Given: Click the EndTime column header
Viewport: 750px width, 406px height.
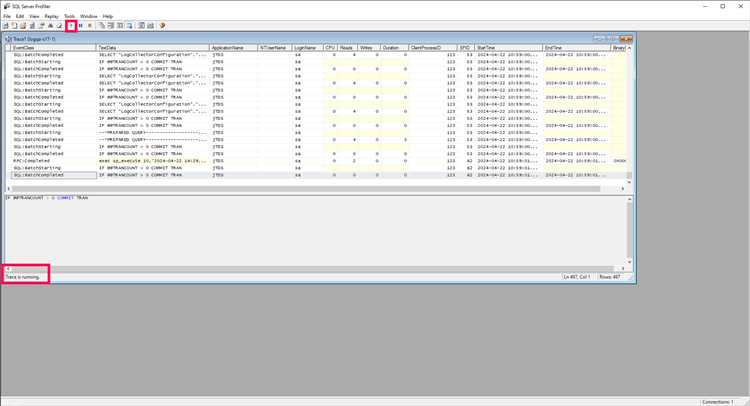Looking at the screenshot, I should click(577, 48).
